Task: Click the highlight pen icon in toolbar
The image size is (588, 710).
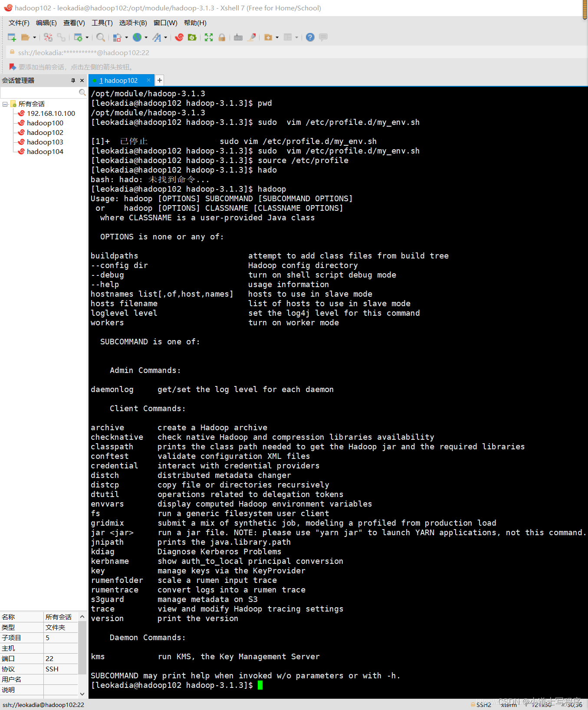Action: coord(252,37)
